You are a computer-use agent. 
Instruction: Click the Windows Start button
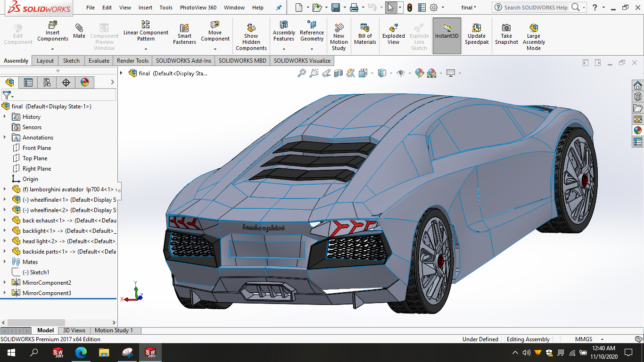pos(11,352)
